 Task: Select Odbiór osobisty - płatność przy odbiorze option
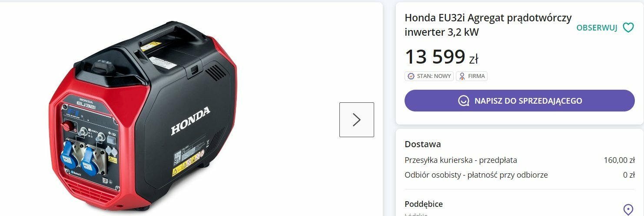476,175
